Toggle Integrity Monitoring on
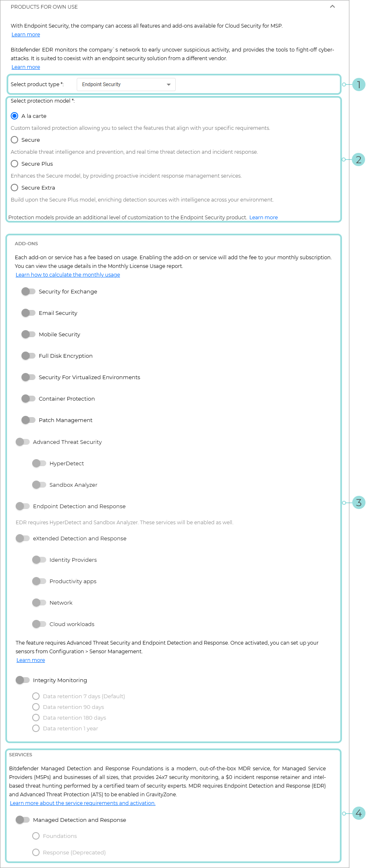Viewport: 370px width, 868px height. pos(23,680)
